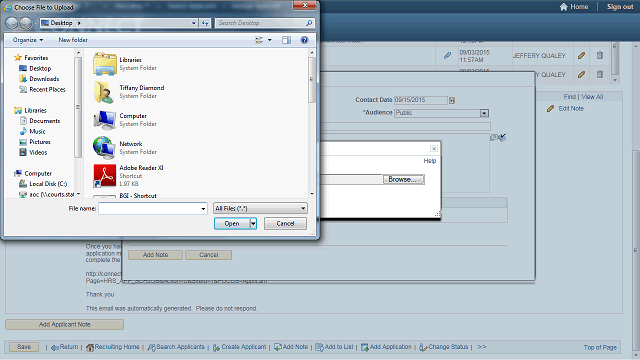This screenshot has height=360, width=640.
Task: Change view via the views icon
Action: click(259, 40)
